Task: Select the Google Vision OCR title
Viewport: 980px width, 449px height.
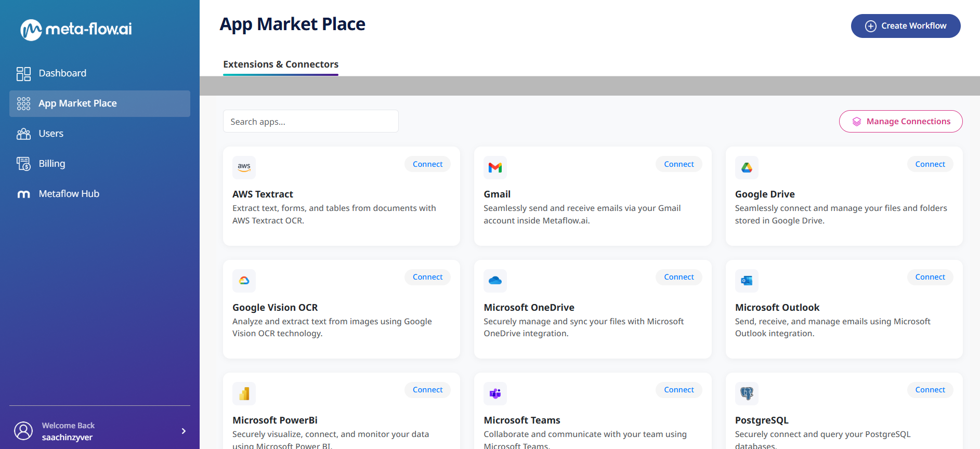Action: click(x=275, y=308)
